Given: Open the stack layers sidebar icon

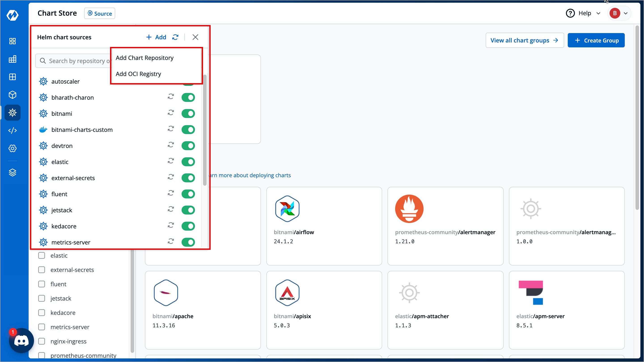Looking at the screenshot, I should click(x=12, y=172).
